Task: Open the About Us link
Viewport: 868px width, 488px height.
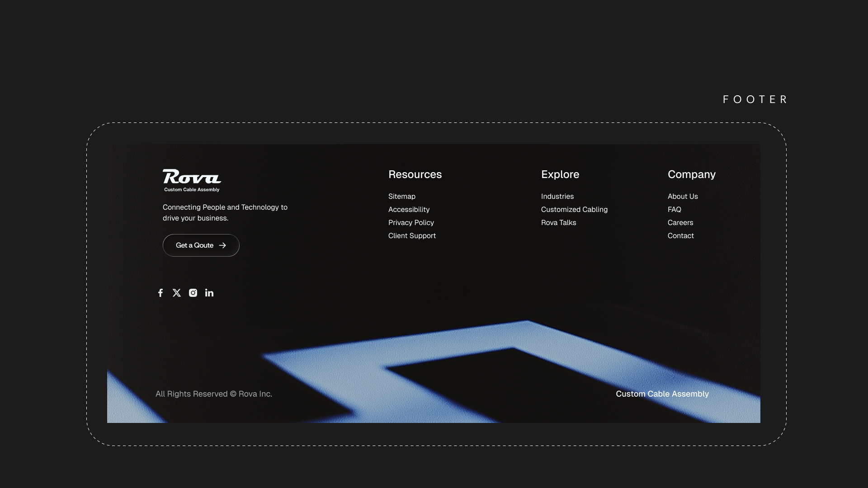Action: pos(683,197)
